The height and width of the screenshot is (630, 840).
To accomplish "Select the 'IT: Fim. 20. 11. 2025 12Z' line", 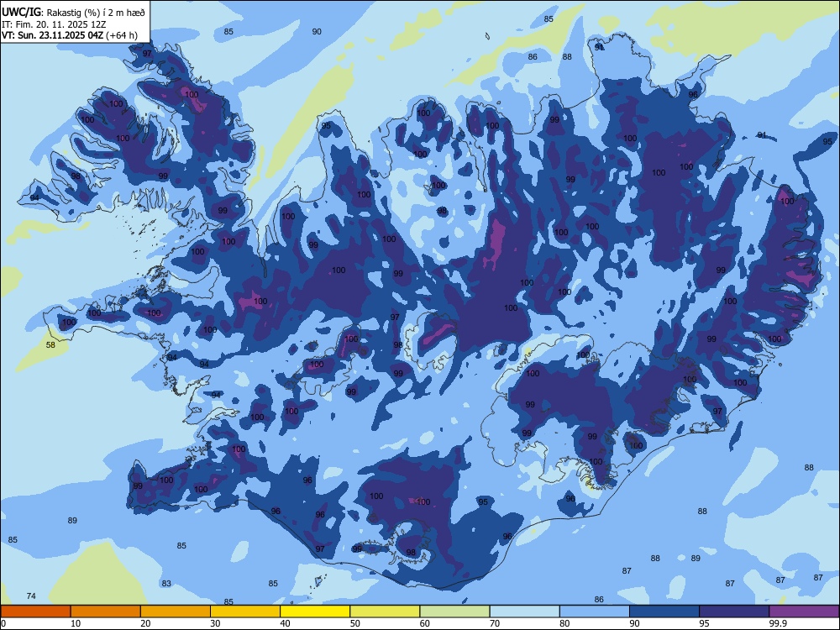I will (x=54, y=24).
